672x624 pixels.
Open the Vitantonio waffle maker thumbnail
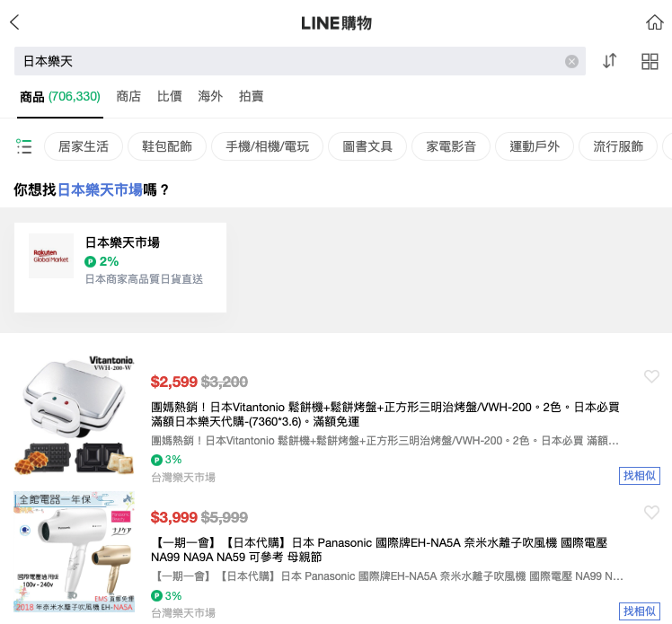point(75,416)
